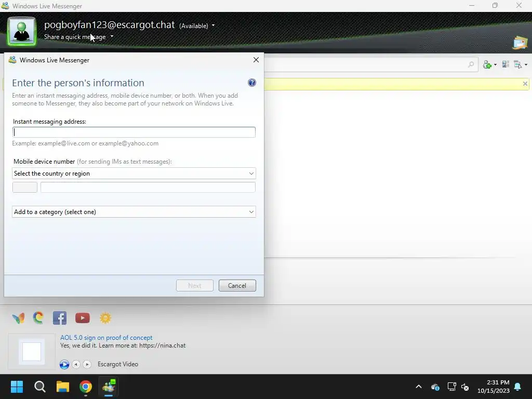Open the Add a contact icon

point(487,64)
